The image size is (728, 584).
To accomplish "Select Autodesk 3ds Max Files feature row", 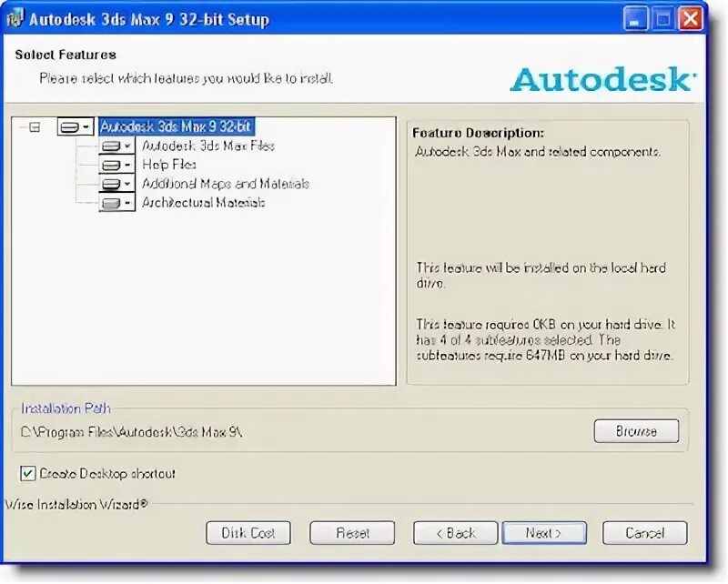I will pos(208,146).
